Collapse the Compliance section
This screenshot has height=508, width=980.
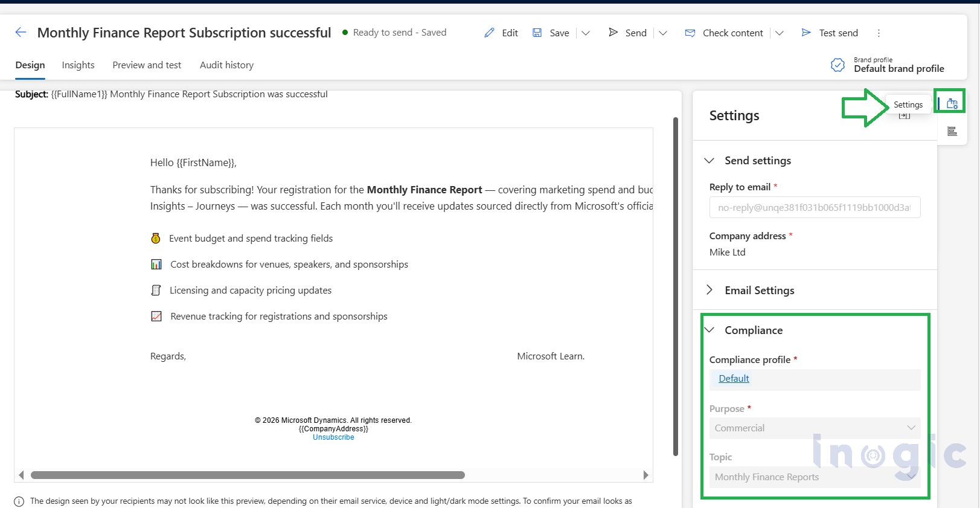[x=709, y=330]
